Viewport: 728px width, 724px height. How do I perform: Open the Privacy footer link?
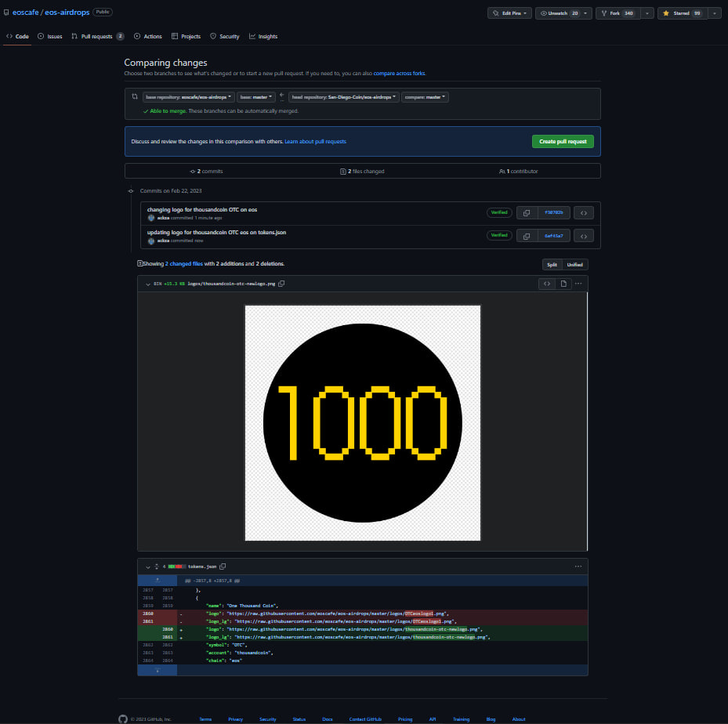coord(235,719)
